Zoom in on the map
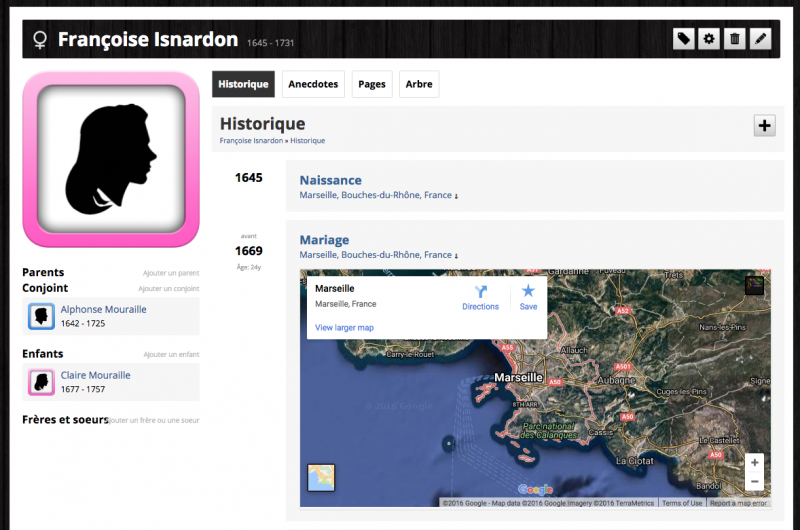This screenshot has height=530, width=800. 755,462
